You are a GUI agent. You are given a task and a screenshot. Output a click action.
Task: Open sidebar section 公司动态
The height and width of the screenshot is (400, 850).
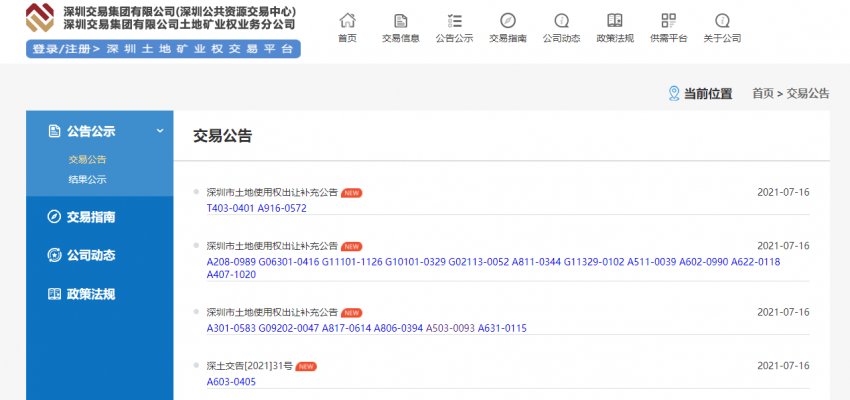click(91, 255)
